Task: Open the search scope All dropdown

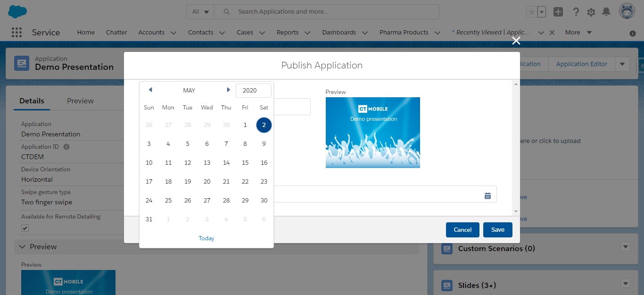Action: [x=200, y=12]
